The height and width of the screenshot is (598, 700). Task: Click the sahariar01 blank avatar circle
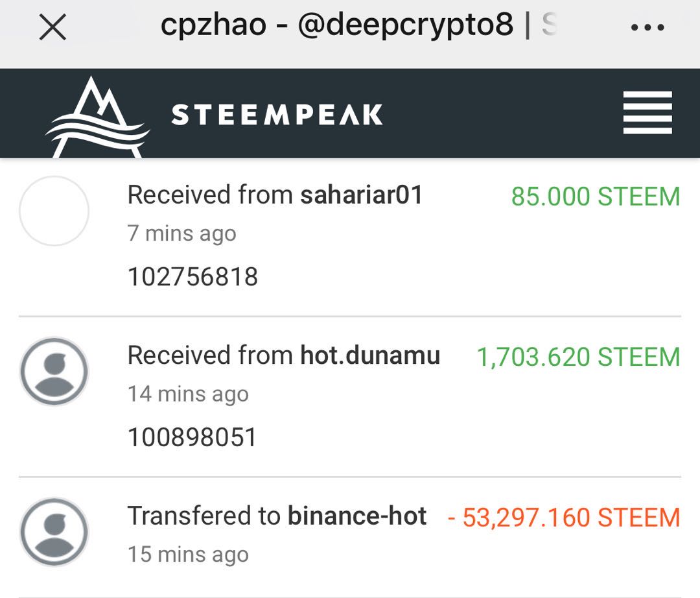(54, 211)
